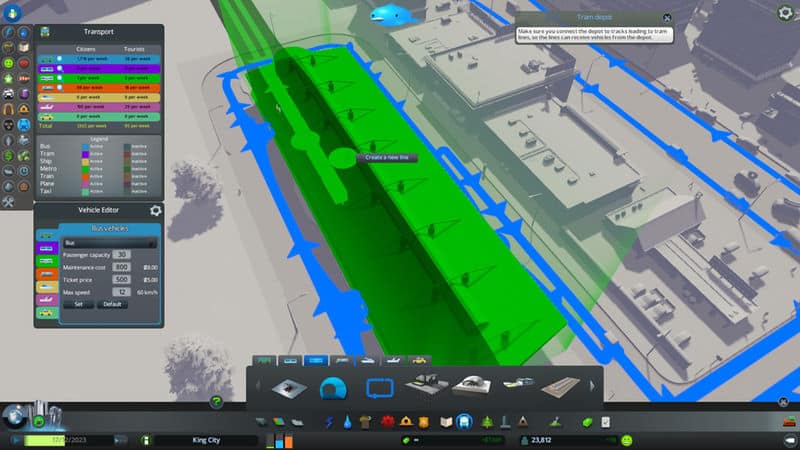Click the Ticket price input field
This screenshot has height=450, width=800.
(120, 279)
